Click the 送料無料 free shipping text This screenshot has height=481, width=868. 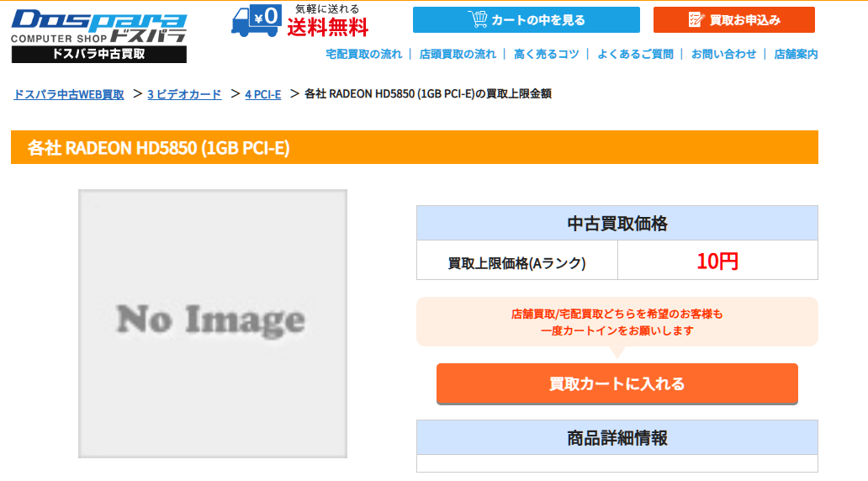pos(328,28)
